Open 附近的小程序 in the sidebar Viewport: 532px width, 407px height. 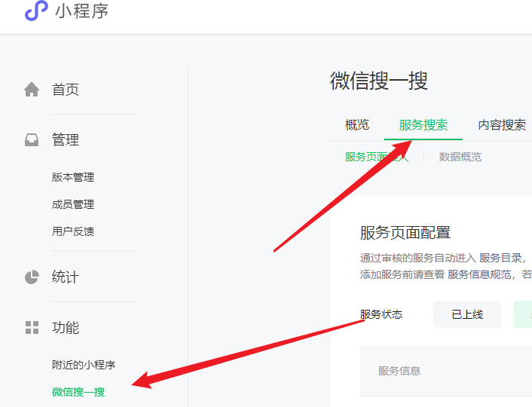point(84,365)
